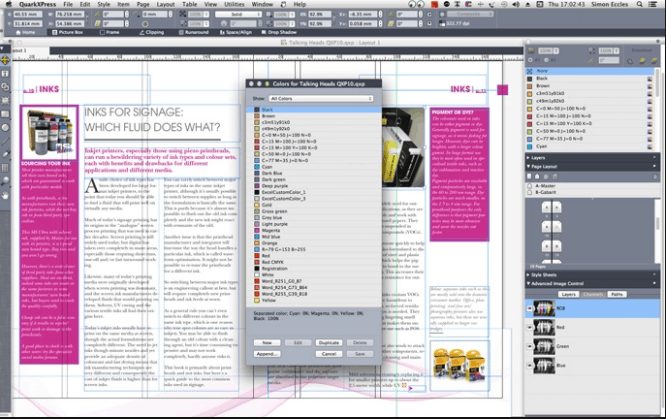Click the A-Master page icon
Viewport: 666px width, 419px height.
(530, 186)
